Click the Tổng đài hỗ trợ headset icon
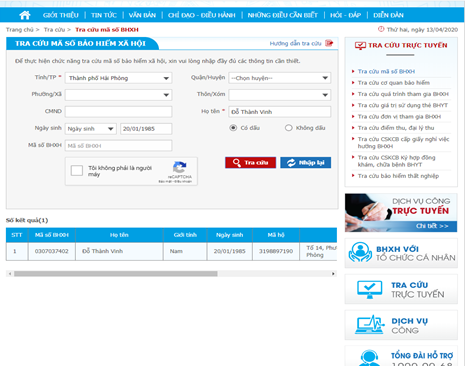Image resolution: width=465 pixels, height=366 pixels. pyautogui.click(x=369, y=358)
